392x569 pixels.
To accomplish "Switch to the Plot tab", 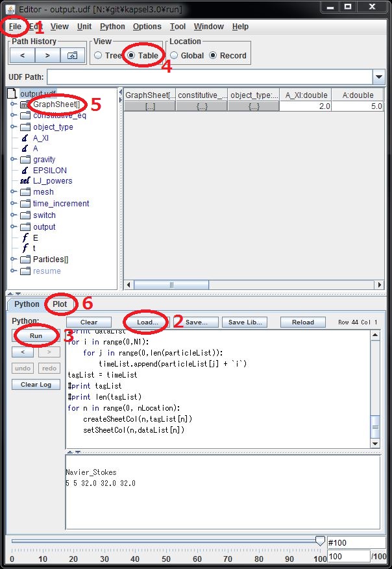I will coord(60,304).
